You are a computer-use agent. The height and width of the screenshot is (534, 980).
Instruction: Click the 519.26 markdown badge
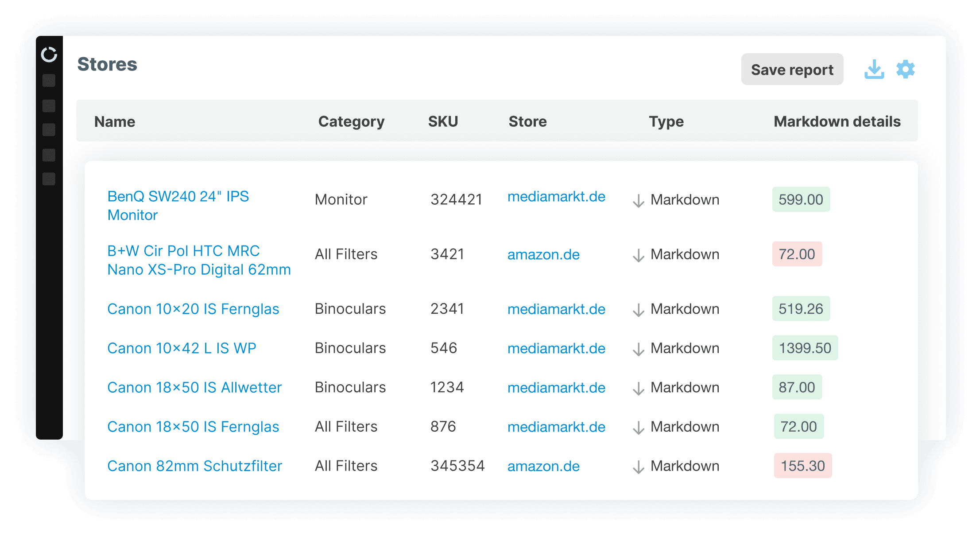pos(801,308)
